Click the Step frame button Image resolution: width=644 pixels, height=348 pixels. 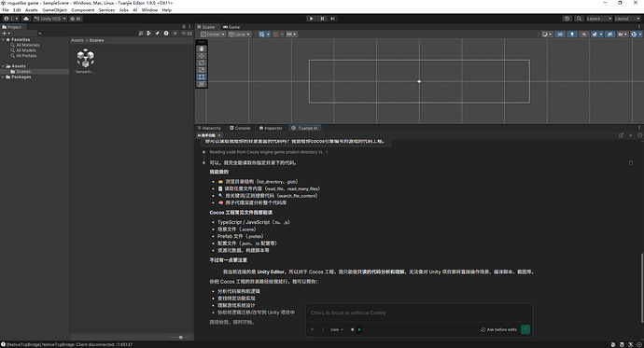coord(333,19)
